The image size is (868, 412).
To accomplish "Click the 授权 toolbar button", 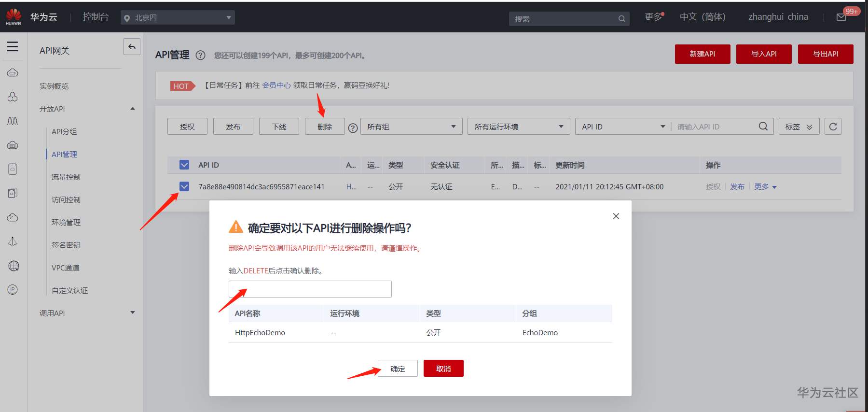I will (187, 127).
